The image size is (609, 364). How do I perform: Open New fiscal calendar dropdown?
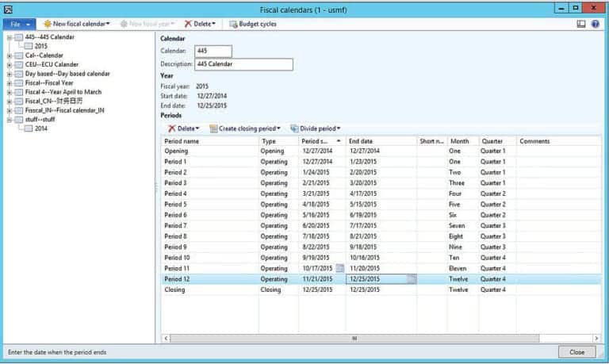pyautogui.click(x=77, y=24)
